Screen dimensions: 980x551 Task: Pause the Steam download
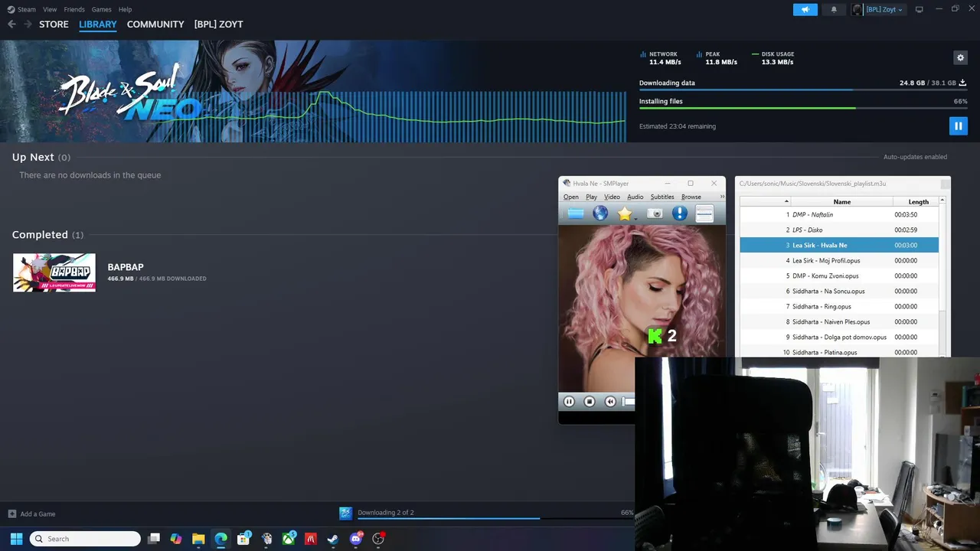[x=958, y=126]
